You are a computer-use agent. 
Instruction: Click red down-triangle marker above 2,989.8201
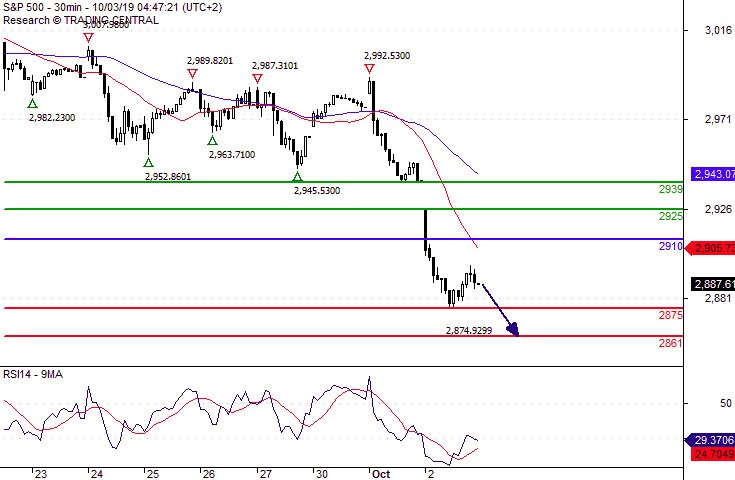tap(192, 74)
